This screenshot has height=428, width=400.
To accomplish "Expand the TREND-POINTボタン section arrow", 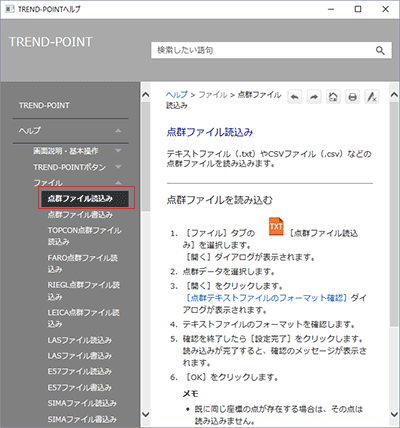I will 118,166.
